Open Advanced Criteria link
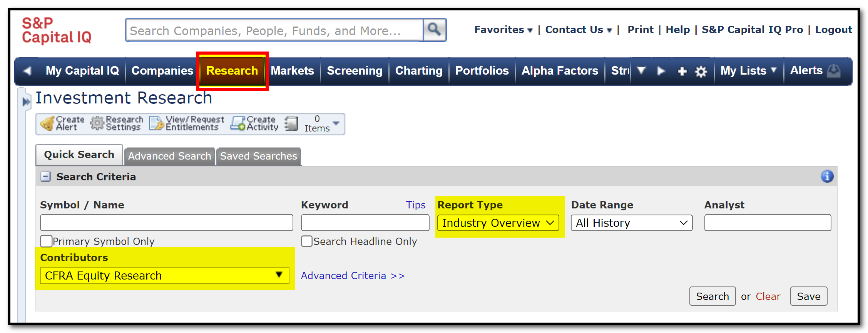Screen dimensions: 868x333 pyautogui.click(x=353, y=276)
